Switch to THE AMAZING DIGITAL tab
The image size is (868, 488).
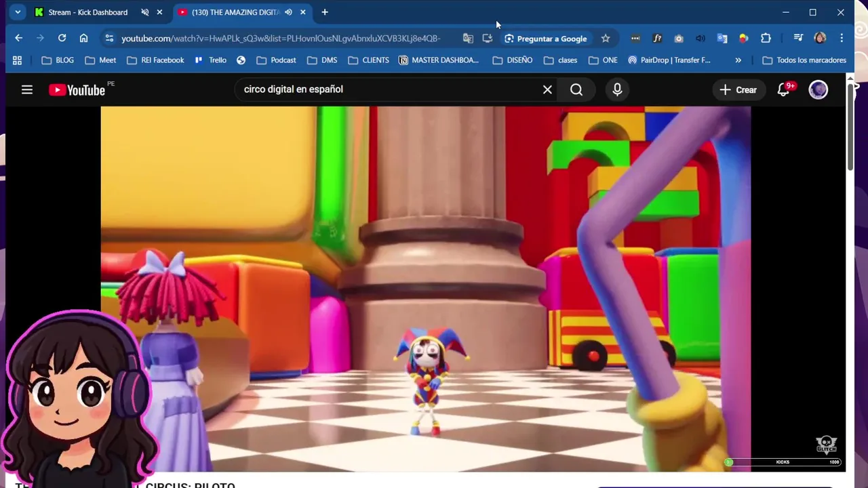(235, 12)
